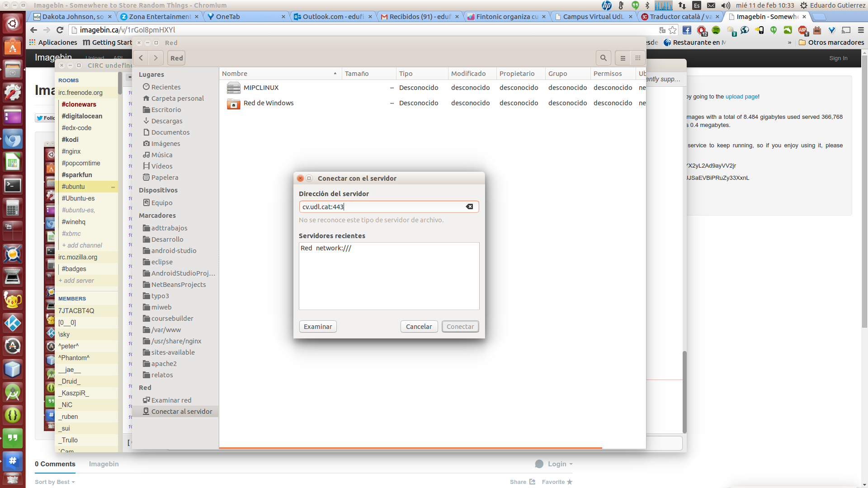Switch to Campus Virtual UdL tab
868x488 pixels.
click(x=593, y=17)
